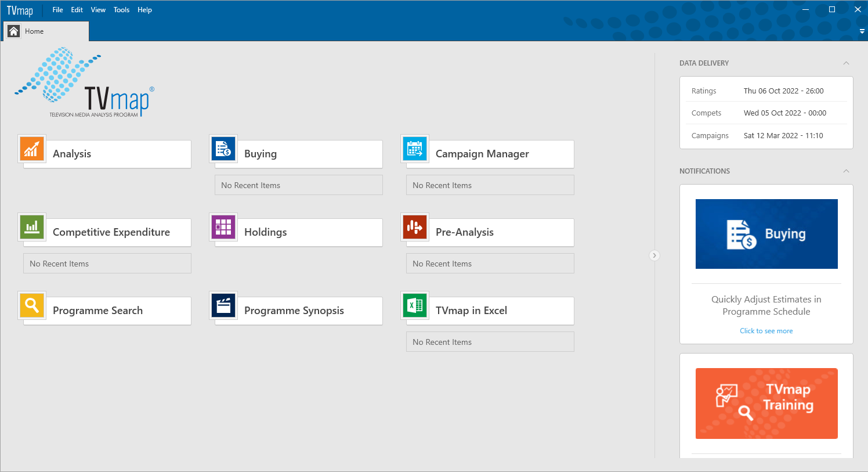Image resolution: width=868 pixels, height=472 pixels.
Task: Open the Analysis module icon
Action: (x=32, y=149)
